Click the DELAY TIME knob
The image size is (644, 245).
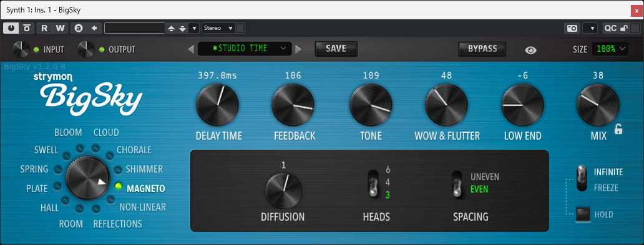(x=217, y=105)
